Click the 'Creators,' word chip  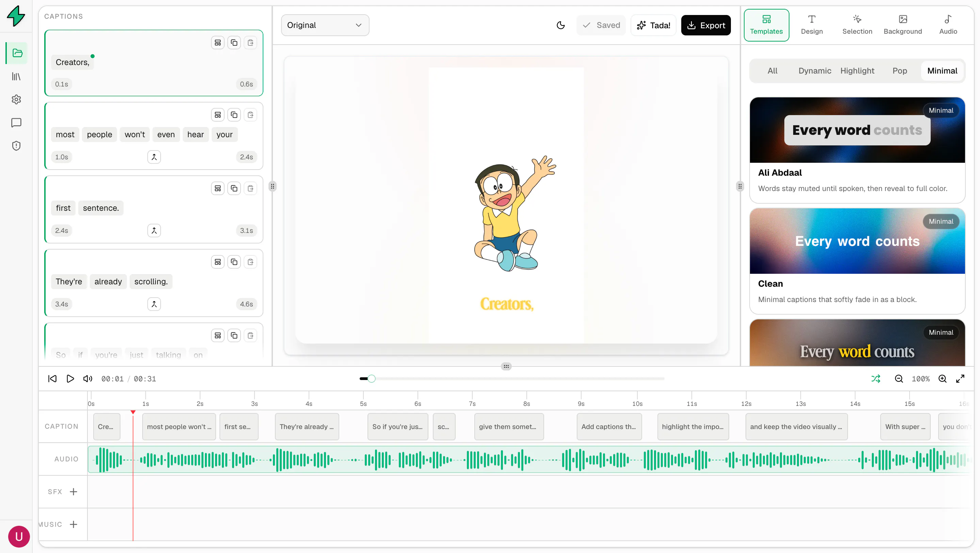click(72, 62)
